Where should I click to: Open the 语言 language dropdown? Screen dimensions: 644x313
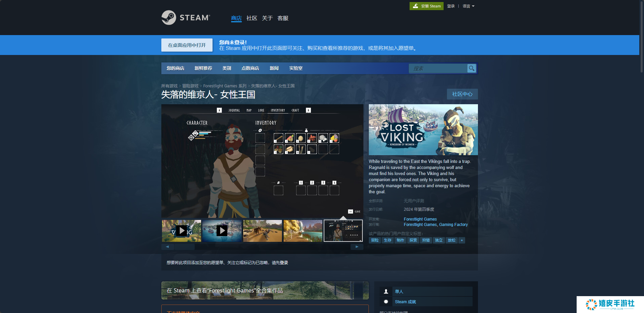pyautogui.click(x=468, y=6)
